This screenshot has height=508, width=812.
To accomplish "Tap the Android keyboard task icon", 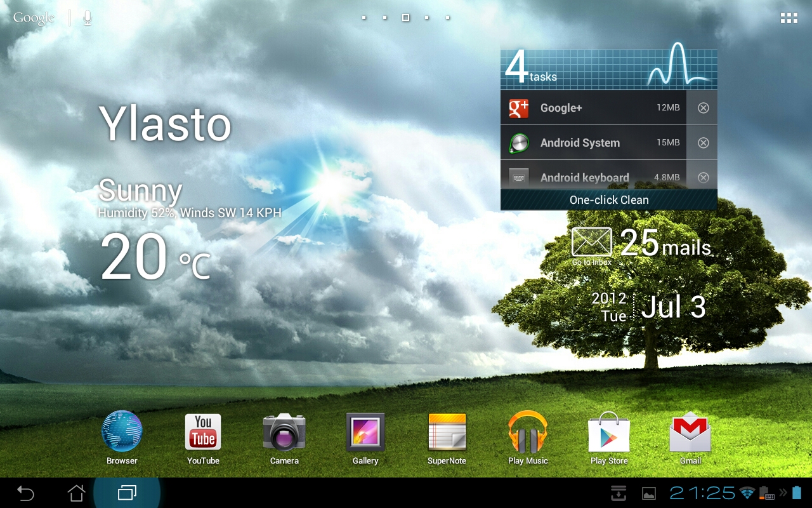I will pos(519,177).
